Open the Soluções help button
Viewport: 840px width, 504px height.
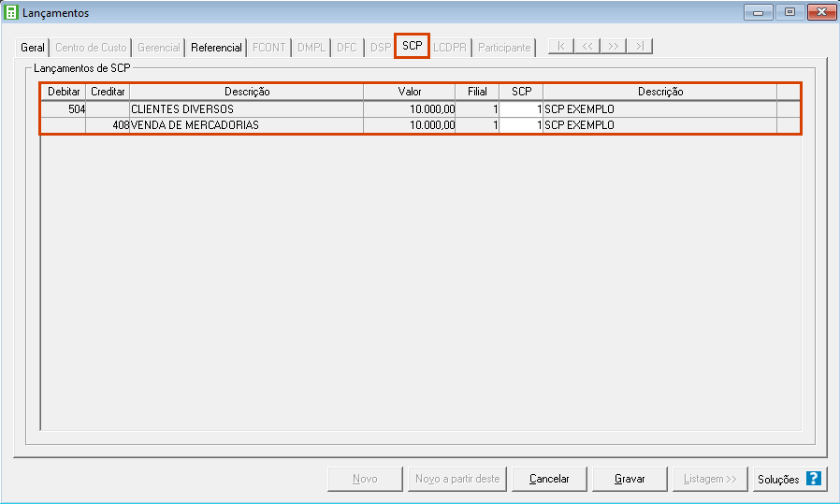(778, 479)
